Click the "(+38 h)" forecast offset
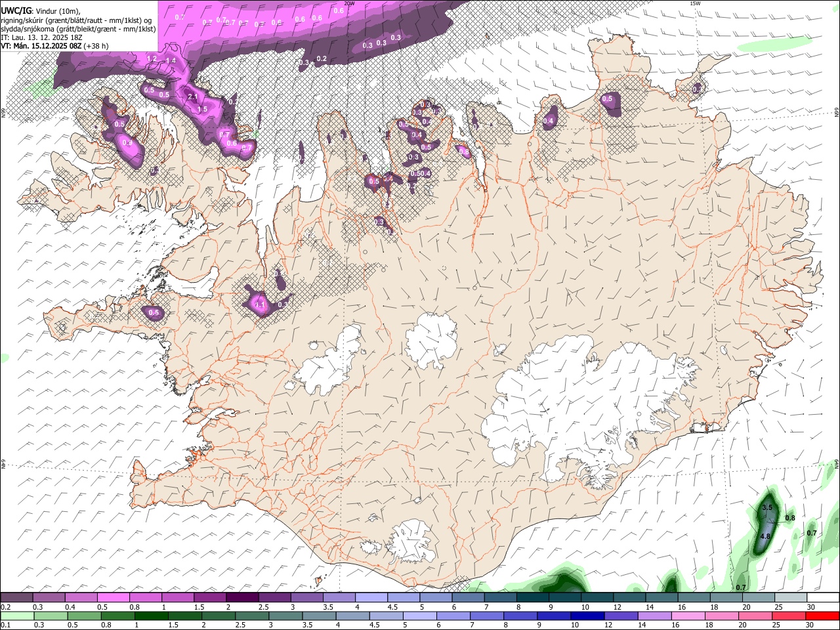This screenshot has width=840, height=630. click(x=96, y=46)
